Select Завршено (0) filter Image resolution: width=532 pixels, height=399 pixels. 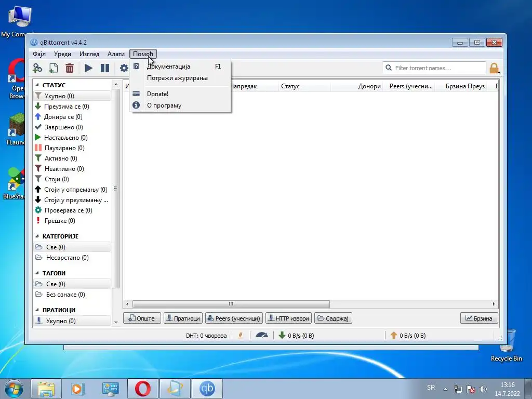(x=72, y=127)
